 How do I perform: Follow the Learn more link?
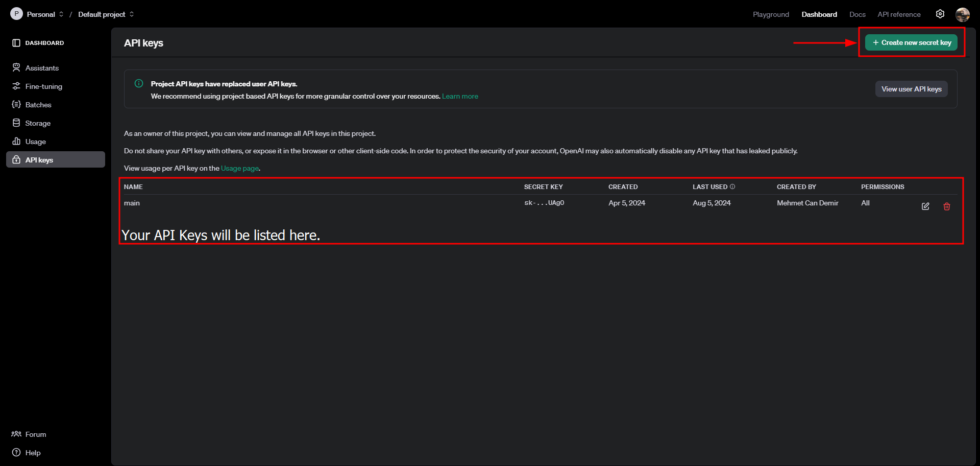(460, 97)
